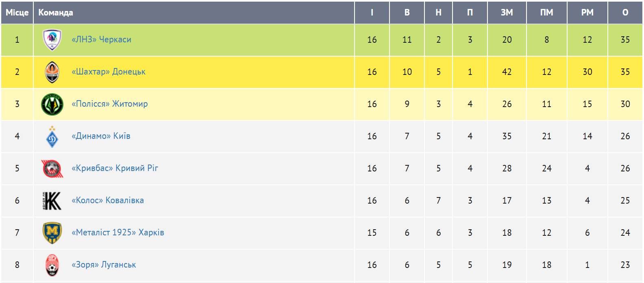Click the Polissya Zhytomyr wolf logo

click(x=52, y=104)
